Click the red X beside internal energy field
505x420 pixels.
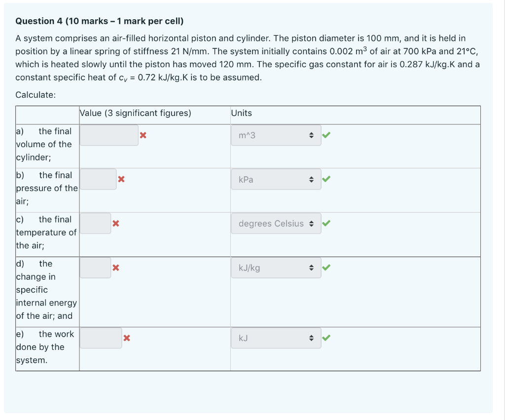[x=116, y=267]
